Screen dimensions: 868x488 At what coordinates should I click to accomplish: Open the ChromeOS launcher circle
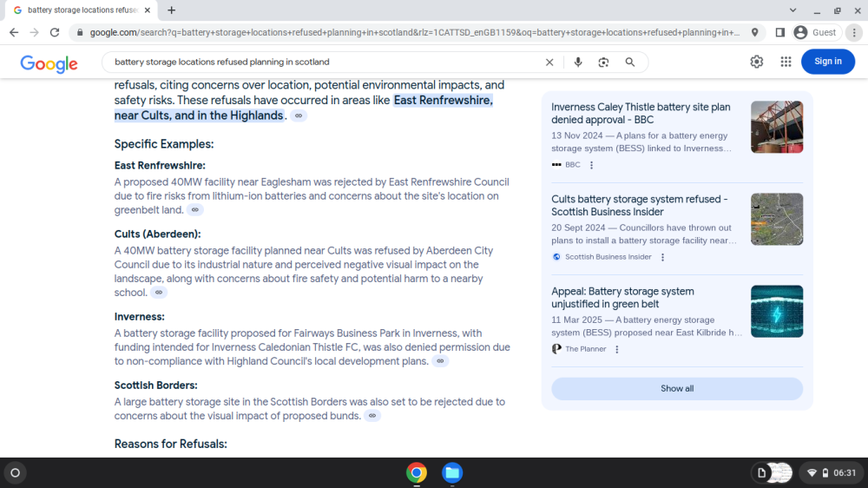[x=15, y=473]
